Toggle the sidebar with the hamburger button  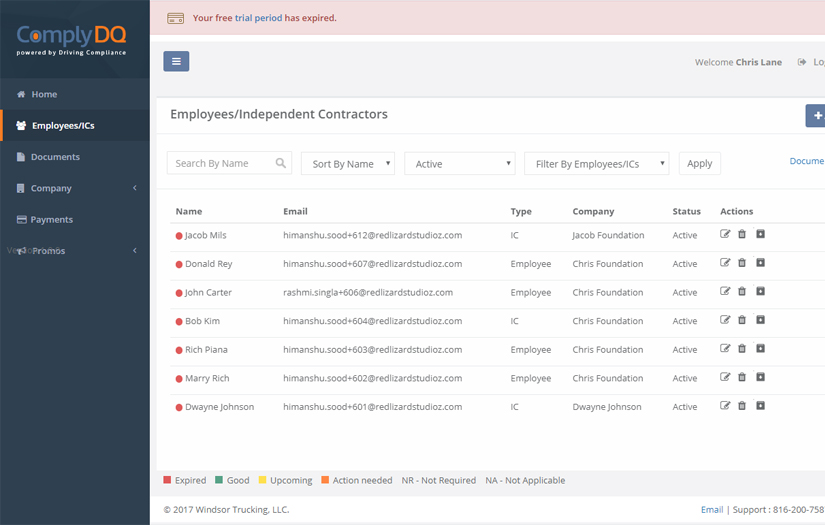pyautogui.click(x=176, y=62)
